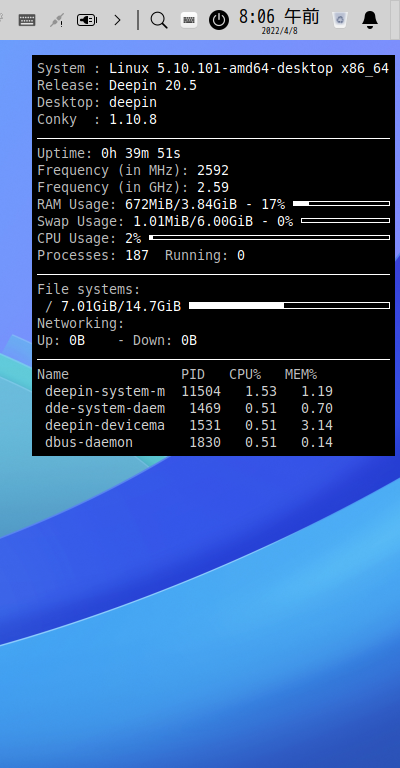Select the dbus-daemon process row
This screenshot has width=400, height=768.
click(189, 442)
